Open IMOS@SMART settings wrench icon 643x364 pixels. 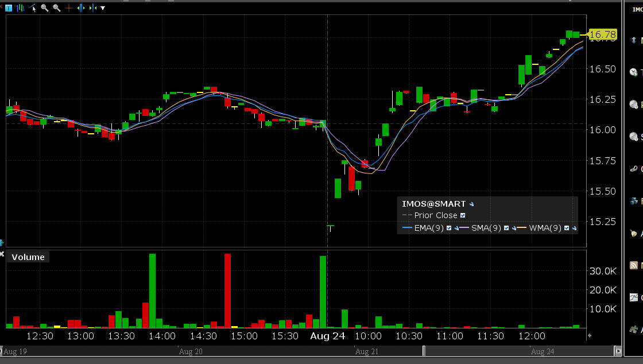click(x=471, y=204)
